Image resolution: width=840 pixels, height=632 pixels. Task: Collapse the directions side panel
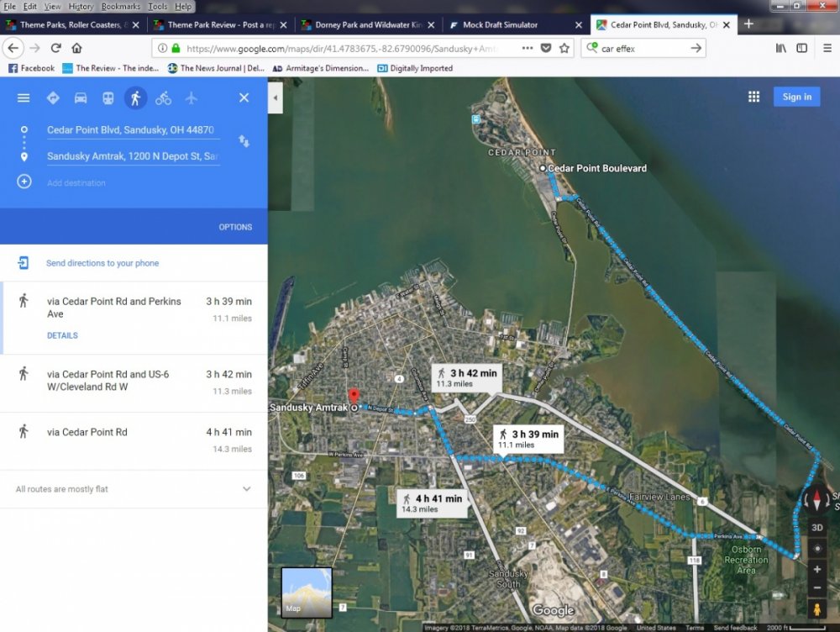click(276, 98)
